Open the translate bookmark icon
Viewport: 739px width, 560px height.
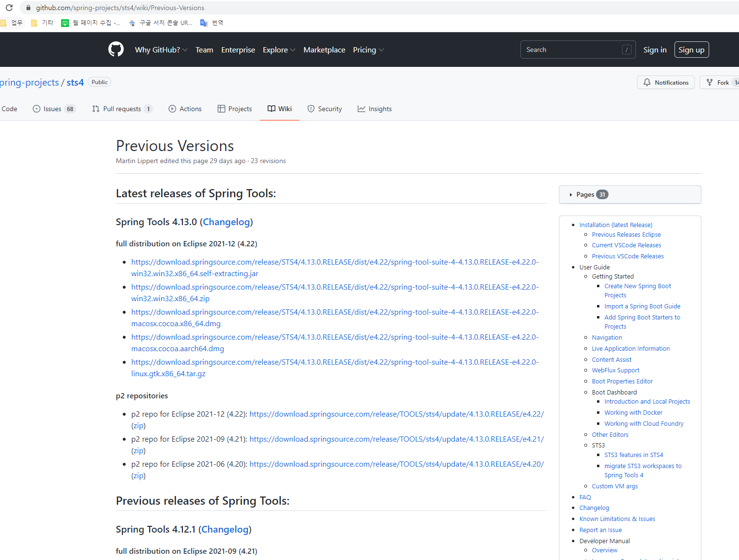(x=204, y=23)
